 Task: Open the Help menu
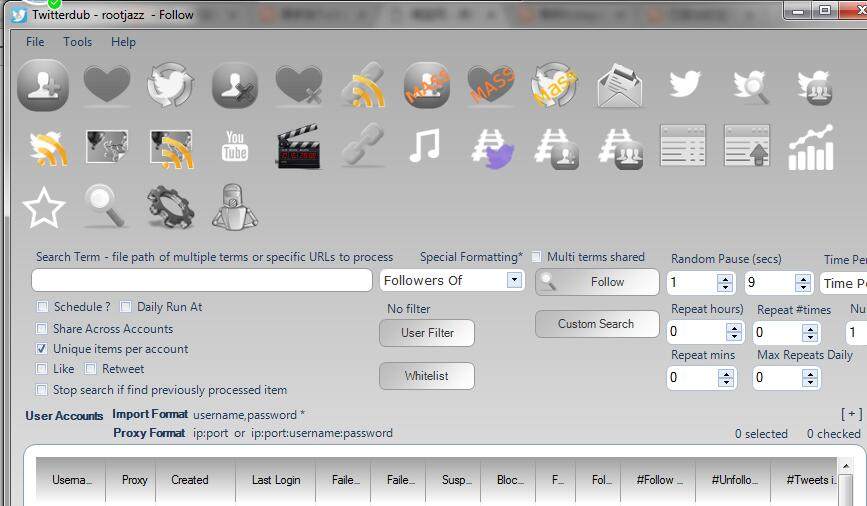tap(123, 42)
